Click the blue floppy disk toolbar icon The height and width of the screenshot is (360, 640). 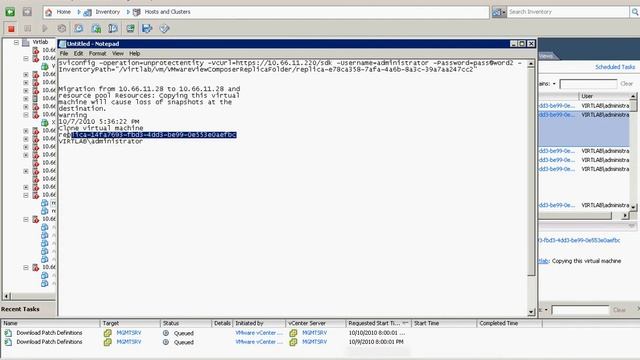click(147, 29)
